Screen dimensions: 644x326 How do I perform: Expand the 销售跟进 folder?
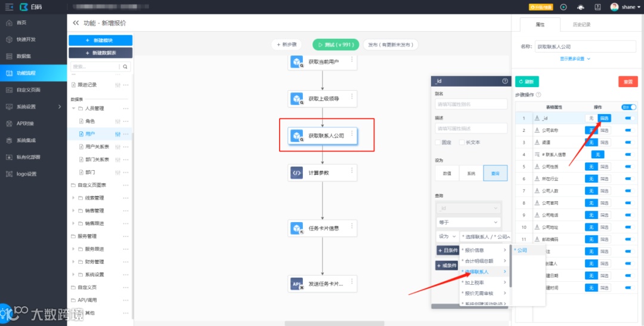coord(73,223)
